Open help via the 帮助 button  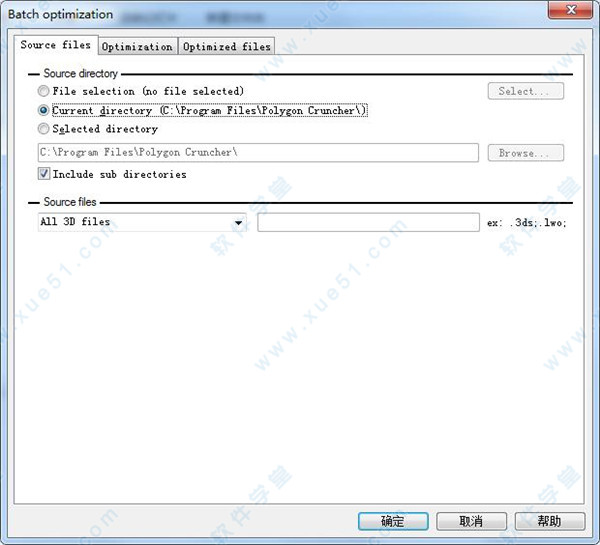tap(550, 521)
